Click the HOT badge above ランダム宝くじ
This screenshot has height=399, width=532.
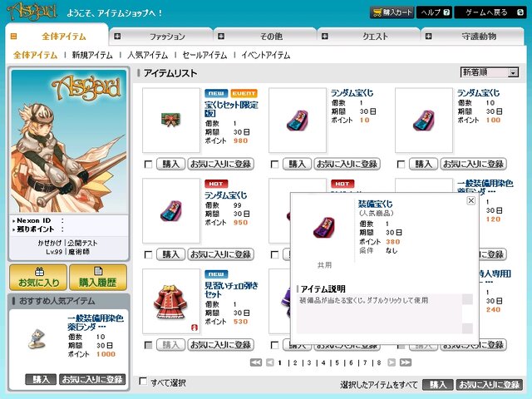tap(216, 184)
